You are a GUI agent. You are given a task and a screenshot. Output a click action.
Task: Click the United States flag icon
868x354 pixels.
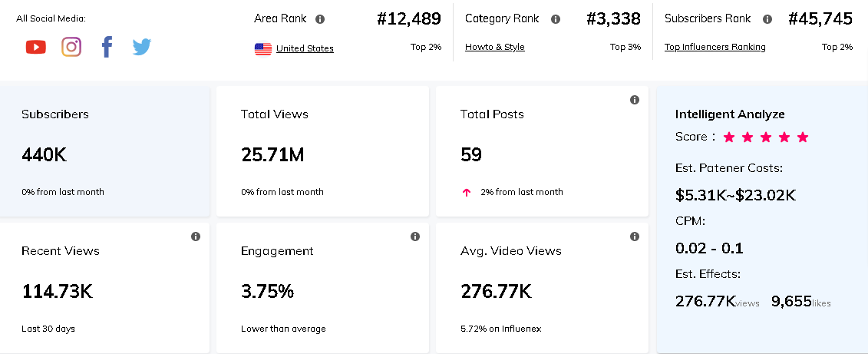263,49
